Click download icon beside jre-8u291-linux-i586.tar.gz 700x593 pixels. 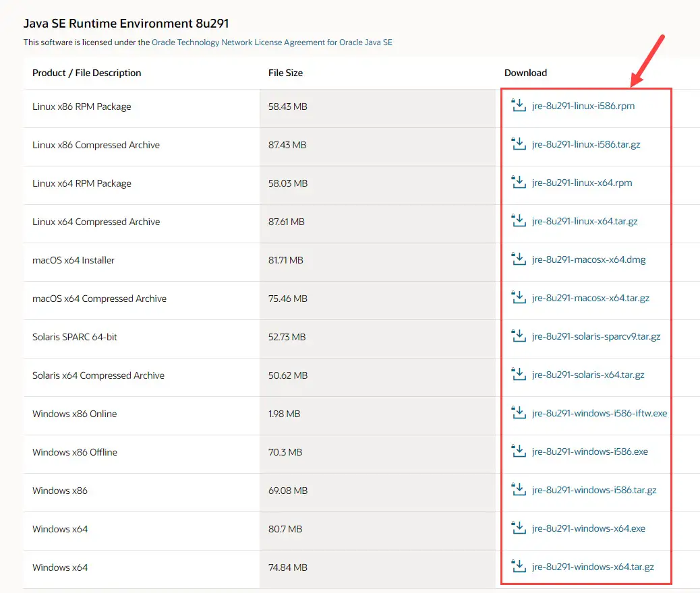pyautogui.click(x=518, y=144)
